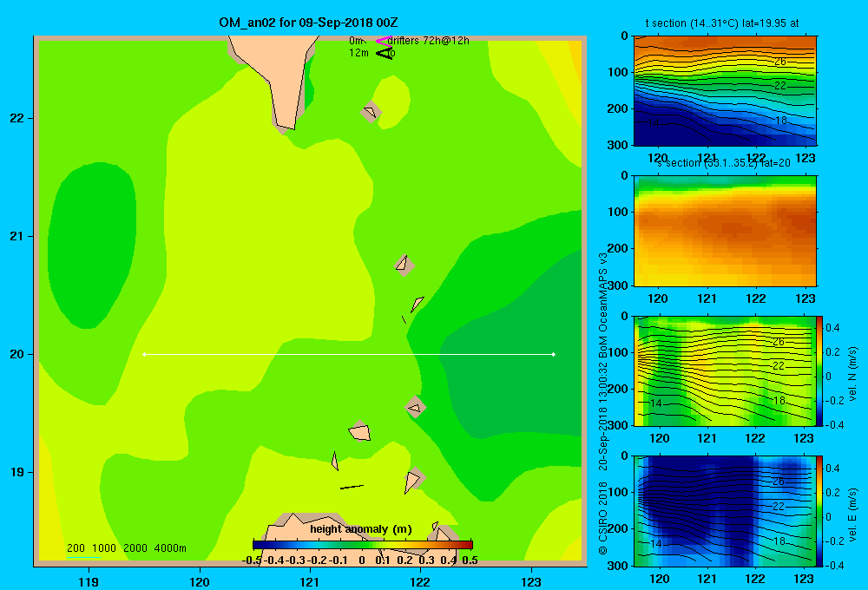Click the height anomaly colour bar

pyautogui.click(x=363, y=545)
